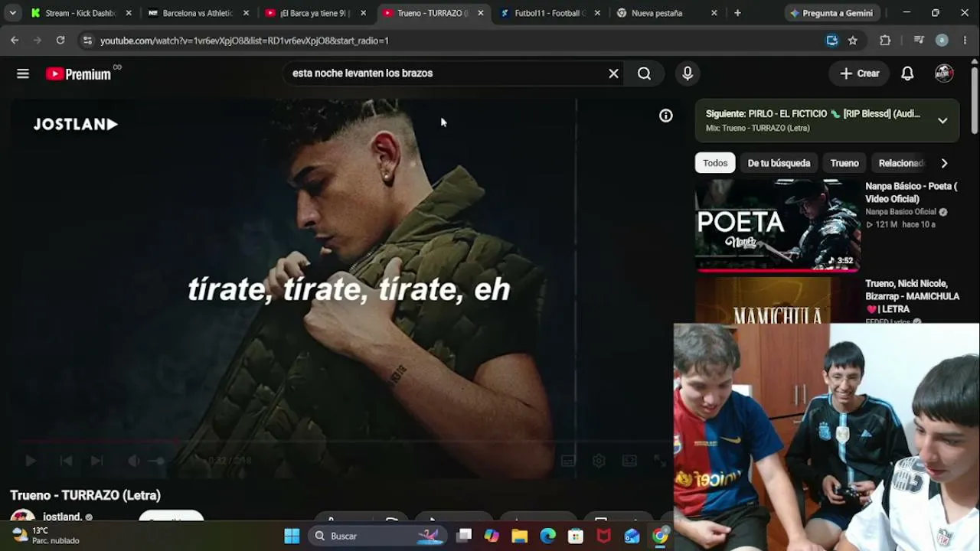The width and height of the screenshot is (980, 551).
Task: Close the Futbol11 tab
Action: 597,13
